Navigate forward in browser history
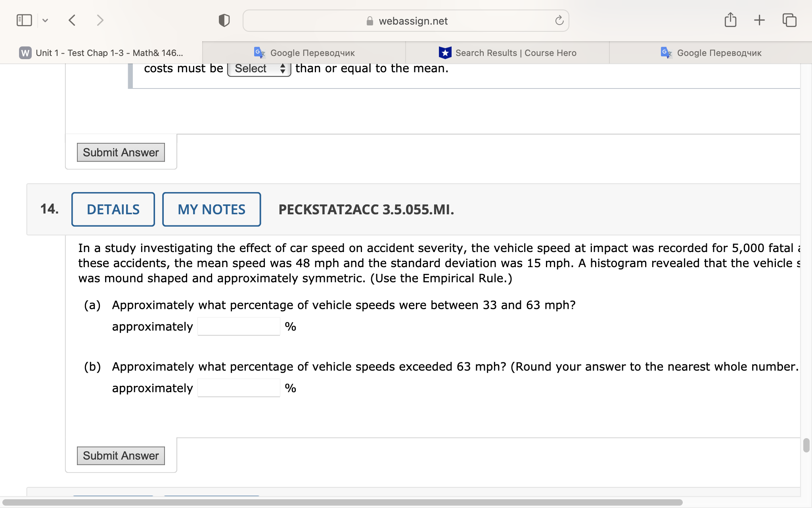The image size is (812, 508). tap(100, 20)
